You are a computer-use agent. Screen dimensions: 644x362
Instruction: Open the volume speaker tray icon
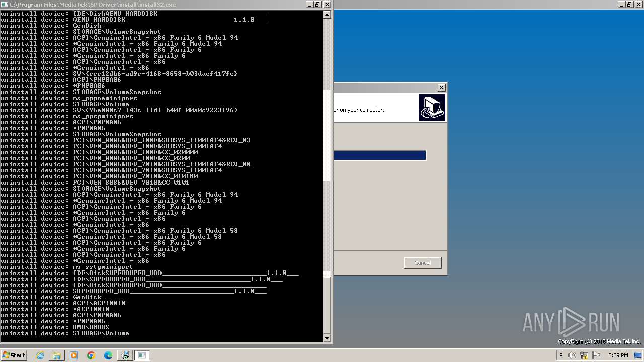(572, 355)
